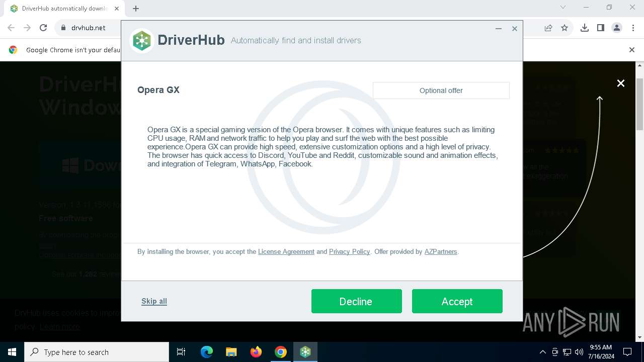644x362 pixels.
Task: Select the DriverHub browser tab
Action: pos(64,9)
